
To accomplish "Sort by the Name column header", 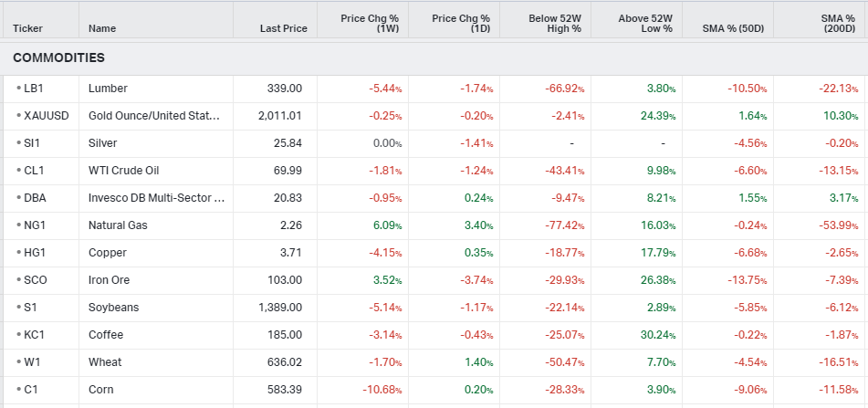I will point(102,28).
